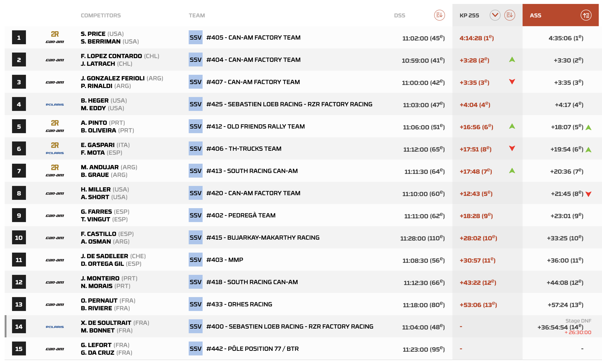Open X. DE SOULTRAIT competitor link
The width and height of the screenshot is (602, 364).
tap(106, 323)
